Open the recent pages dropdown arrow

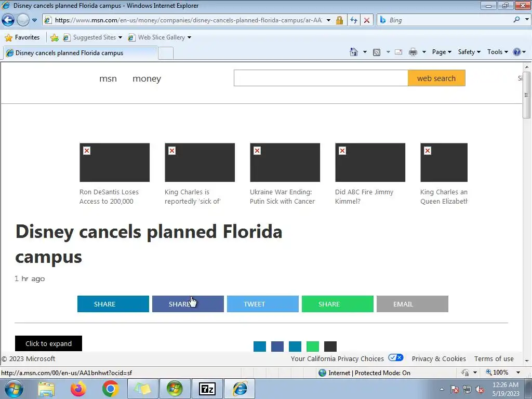coord(34,20)
